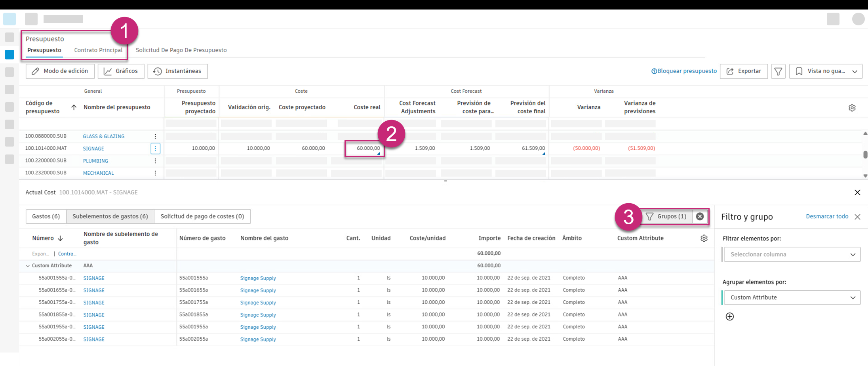Open the sub-items table settings gear
868x366 pixels.
pos(704,238)
